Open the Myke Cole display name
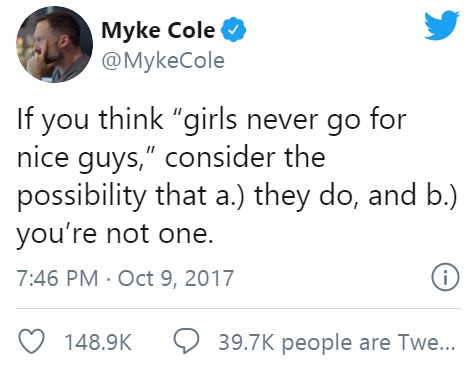The image size is (473, 367). [158, 30]
